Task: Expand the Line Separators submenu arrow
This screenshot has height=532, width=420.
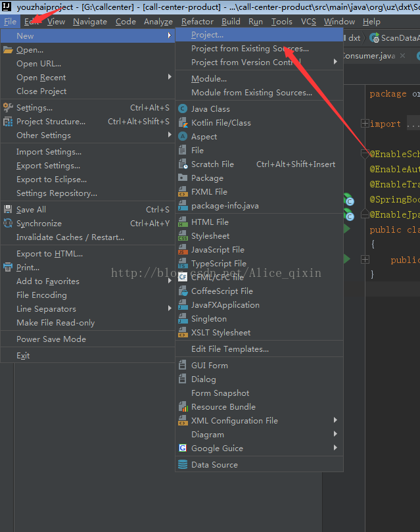Action: (x=170, y=308)
